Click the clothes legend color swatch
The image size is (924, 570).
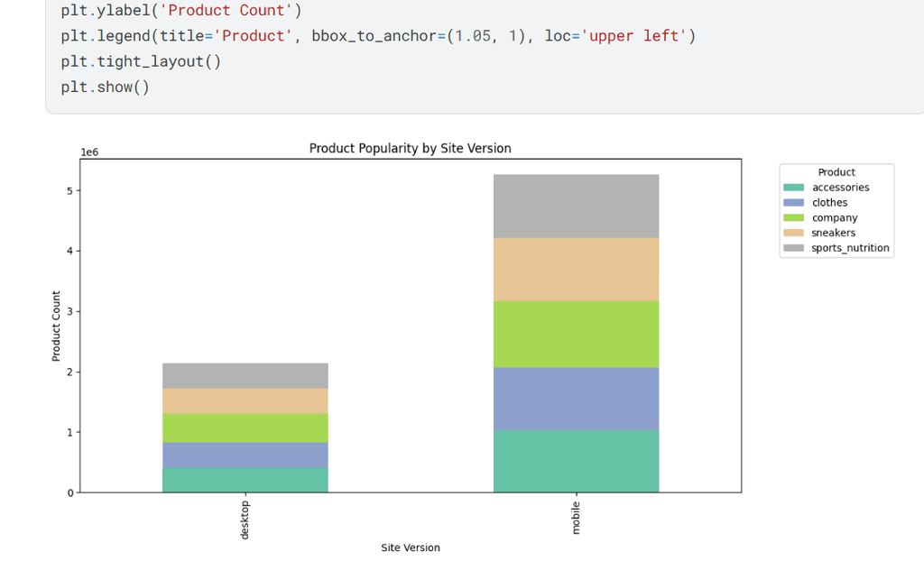[795, 203]
